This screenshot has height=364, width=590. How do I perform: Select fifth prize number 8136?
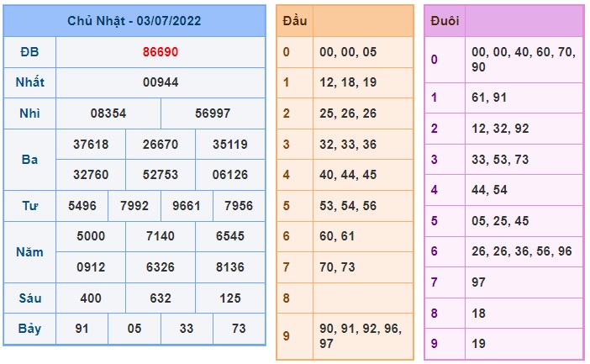point(230,267)
